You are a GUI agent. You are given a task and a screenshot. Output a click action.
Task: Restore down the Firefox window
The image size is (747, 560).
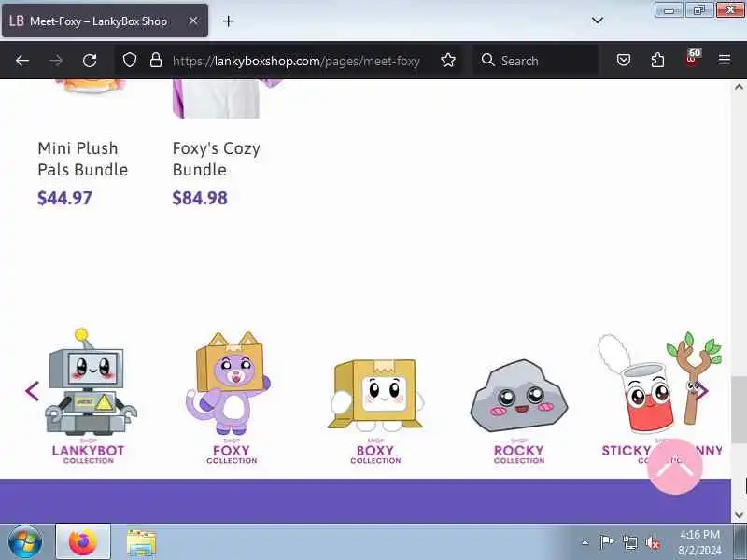pos(698,10)
